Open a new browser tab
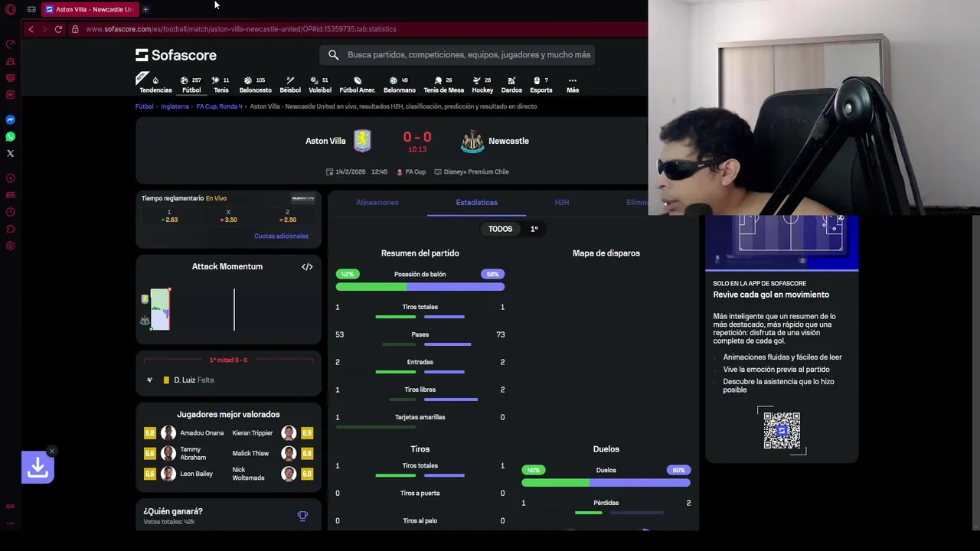980x551 pixels. (145, 9)
